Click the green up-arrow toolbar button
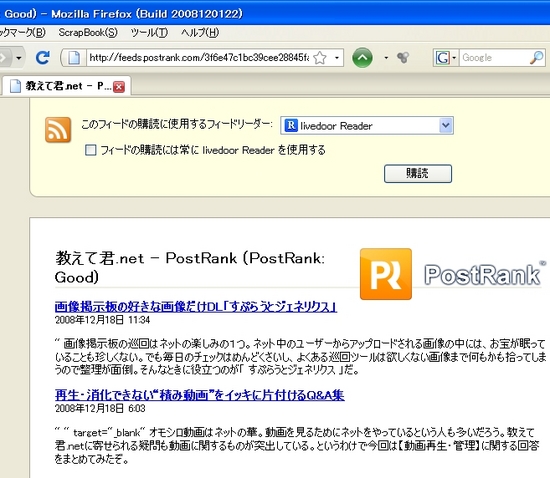Screen dimensions: 550x478 click(x=362, y=58)
